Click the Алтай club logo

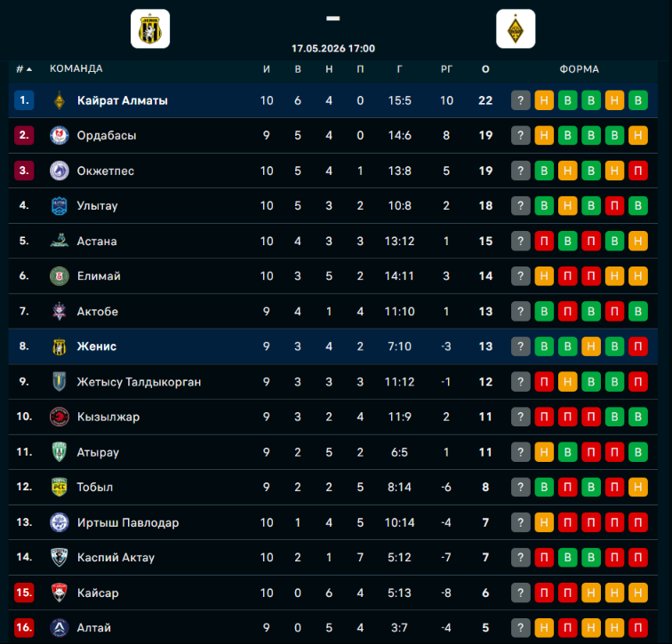coord(60,628)
